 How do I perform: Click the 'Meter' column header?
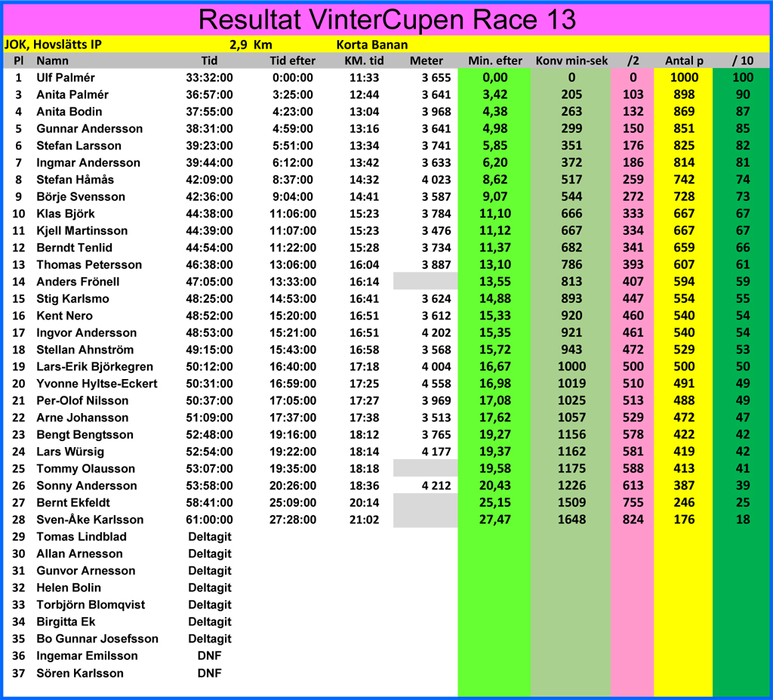[427, 60]
